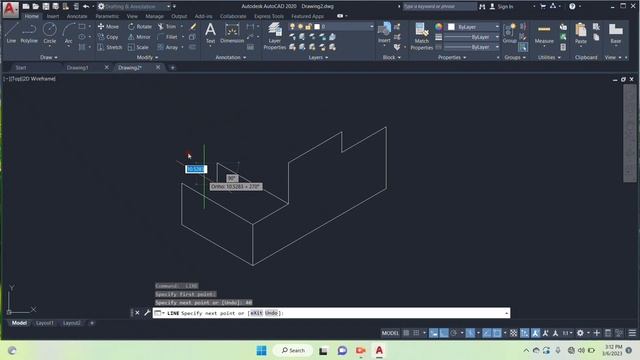Click the white layer color square
This screenshot has height=360, width=640.
pyautogui.click(x=317, y=27)
